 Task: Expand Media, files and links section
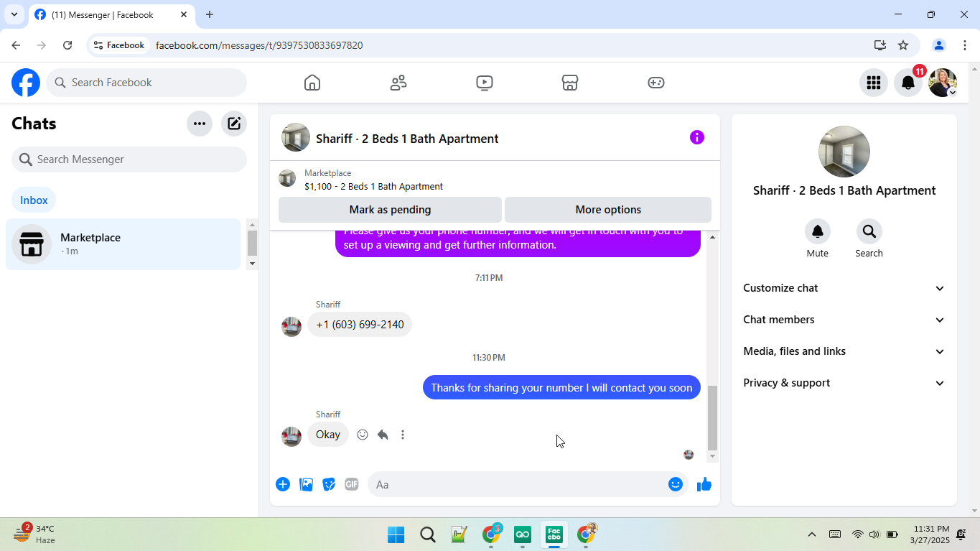tap(844, 351)
